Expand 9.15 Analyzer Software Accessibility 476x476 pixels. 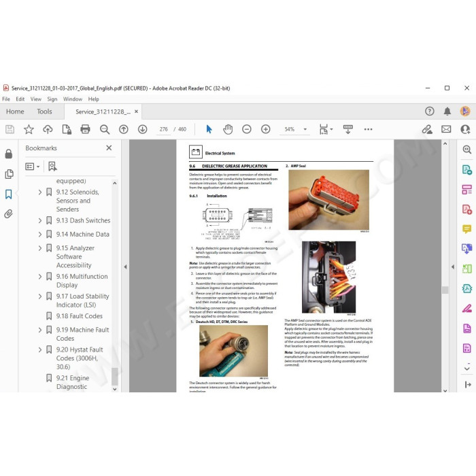coord(40,248)
